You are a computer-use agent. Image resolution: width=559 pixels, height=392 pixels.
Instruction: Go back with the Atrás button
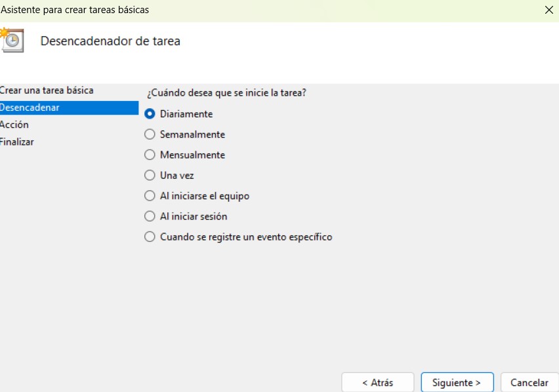click(378, 382)
